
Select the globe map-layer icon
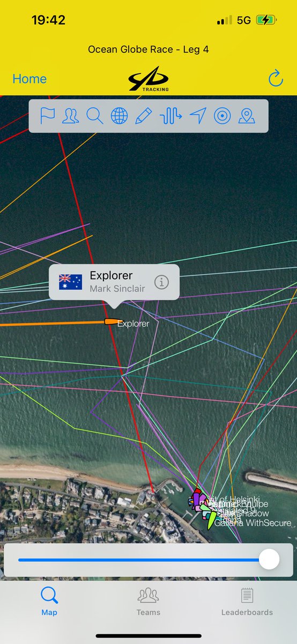click(x=120, y=116)
